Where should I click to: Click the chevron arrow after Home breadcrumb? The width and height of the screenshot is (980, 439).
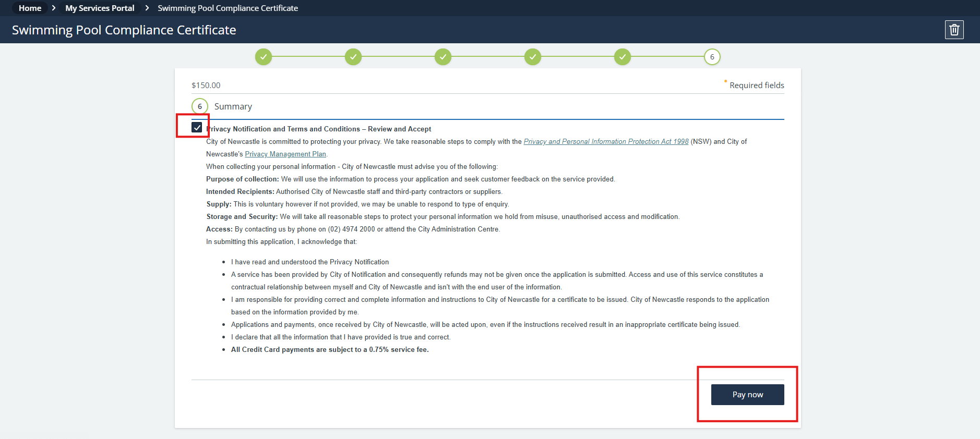pyautogui.click(x=53, y=8)
